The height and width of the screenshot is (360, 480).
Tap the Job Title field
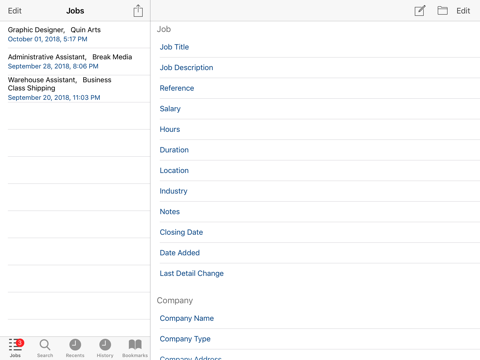coord(320,47)
